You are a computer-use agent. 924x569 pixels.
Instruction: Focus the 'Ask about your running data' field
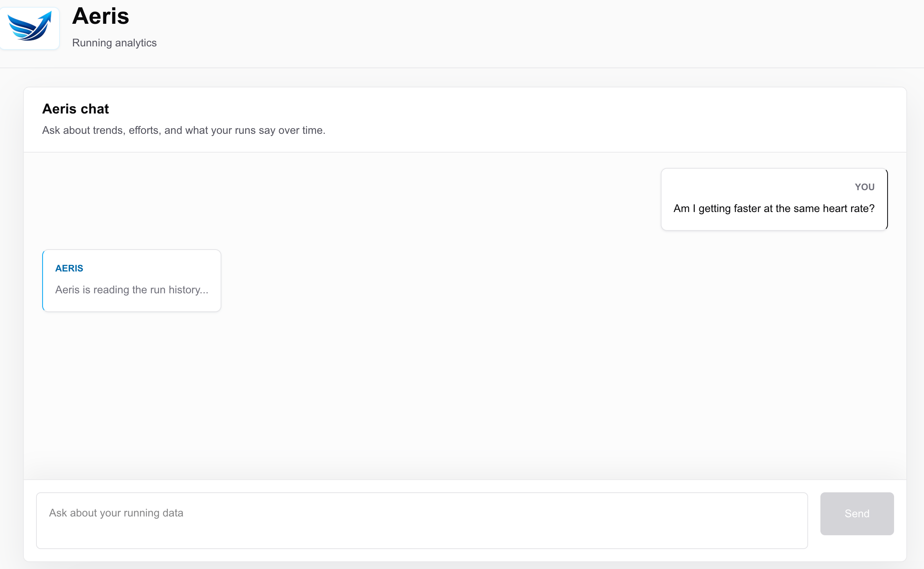[x=422, y=520]
